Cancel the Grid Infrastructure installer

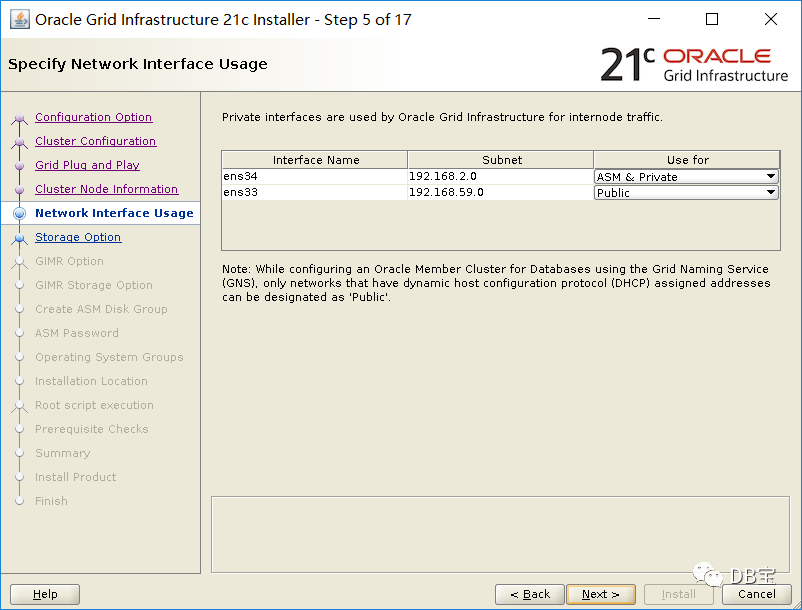pos(756,594)
